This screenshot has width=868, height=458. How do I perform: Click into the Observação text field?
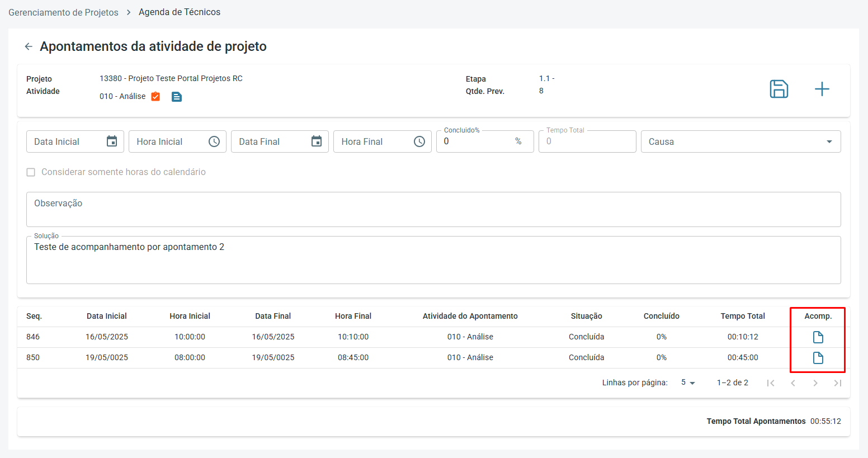[433, 209]
